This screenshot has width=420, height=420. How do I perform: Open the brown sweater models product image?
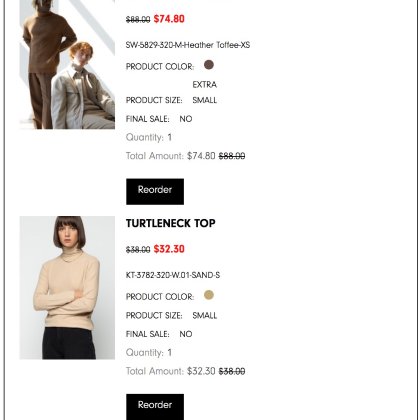(67, 64)
